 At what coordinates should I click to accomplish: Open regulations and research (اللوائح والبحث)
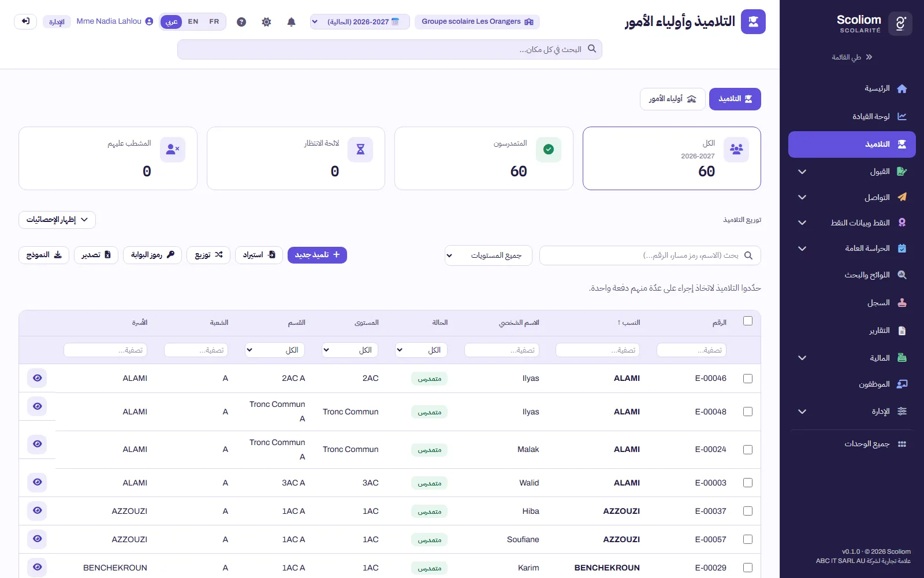(852, 275)
